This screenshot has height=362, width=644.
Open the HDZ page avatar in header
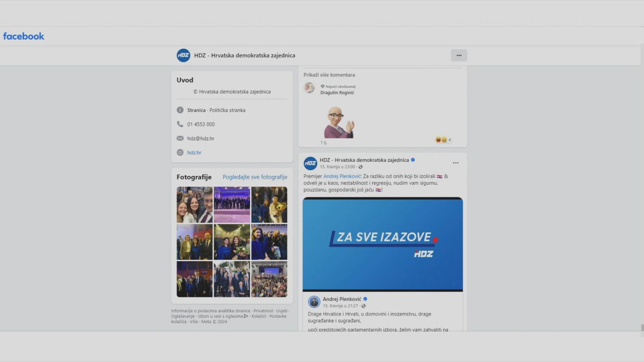tap(183, 55)
